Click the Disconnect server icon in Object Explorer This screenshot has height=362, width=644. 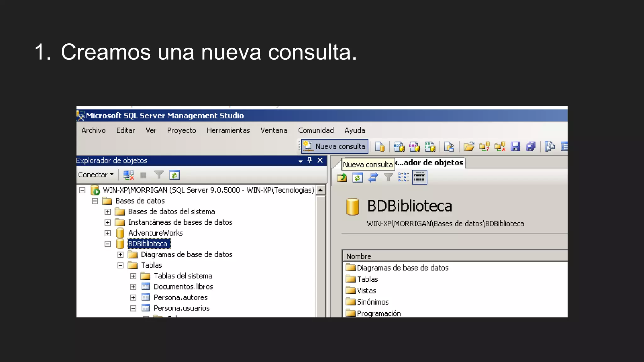pyautogui.click(x=128, y=175)
